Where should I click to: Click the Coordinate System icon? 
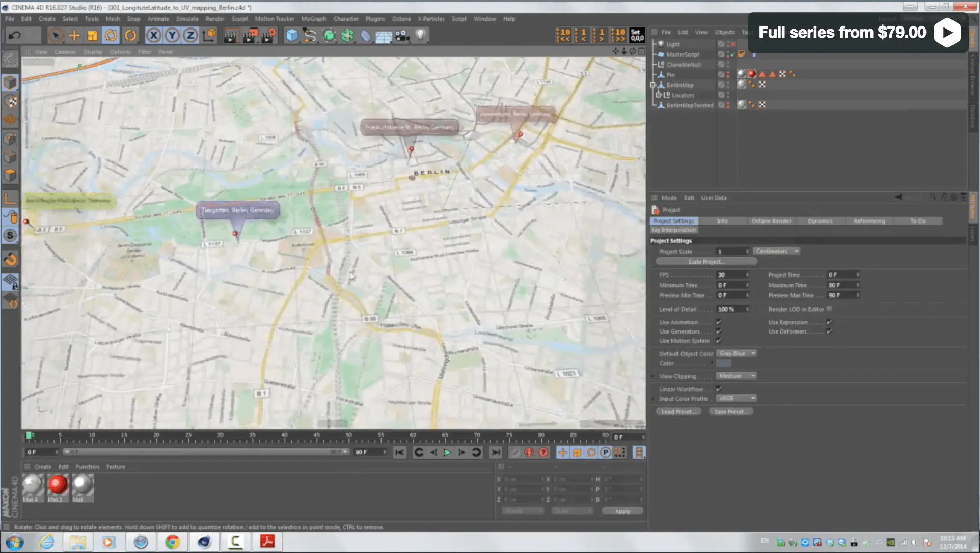[209, 35]
